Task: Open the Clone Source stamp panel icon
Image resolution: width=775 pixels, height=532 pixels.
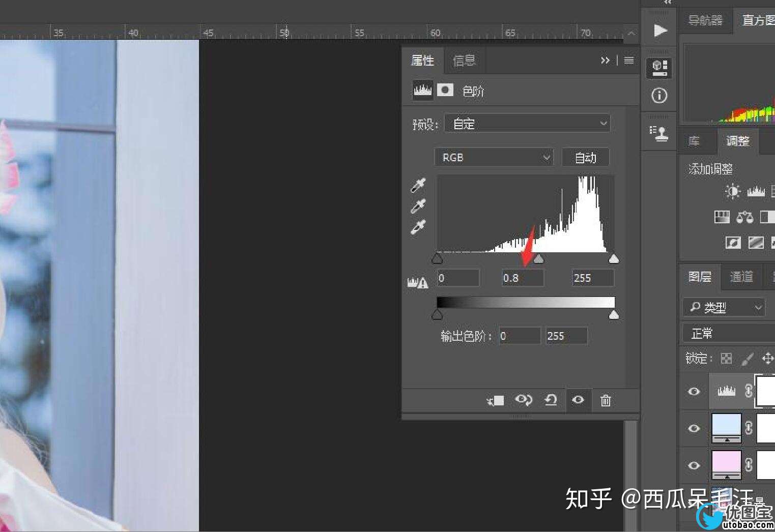Action: click(x=659, y=134)
